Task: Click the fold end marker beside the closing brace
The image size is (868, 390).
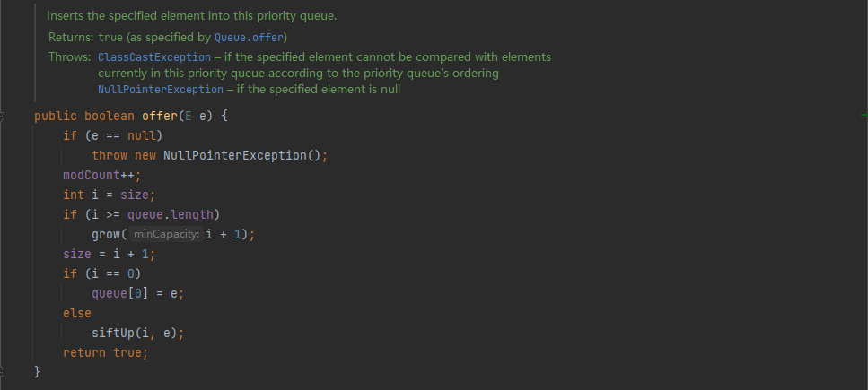Action: tap(4, 370)
